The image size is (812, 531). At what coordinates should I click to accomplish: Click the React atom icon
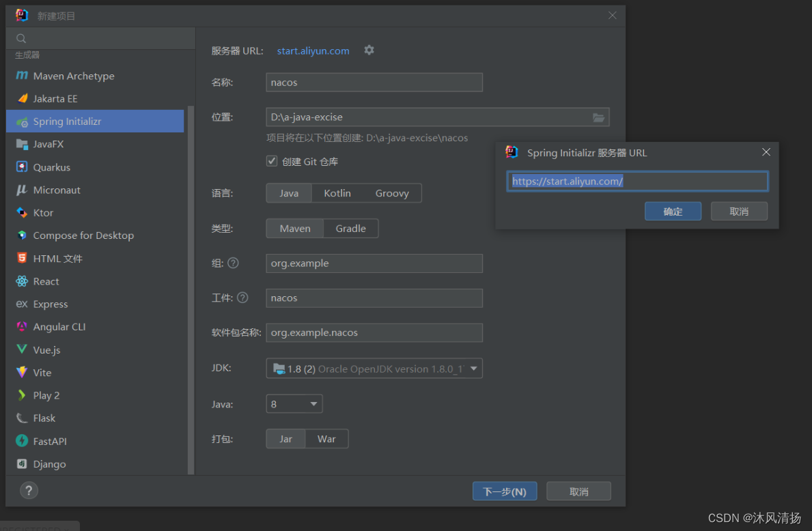coord(22,281)
